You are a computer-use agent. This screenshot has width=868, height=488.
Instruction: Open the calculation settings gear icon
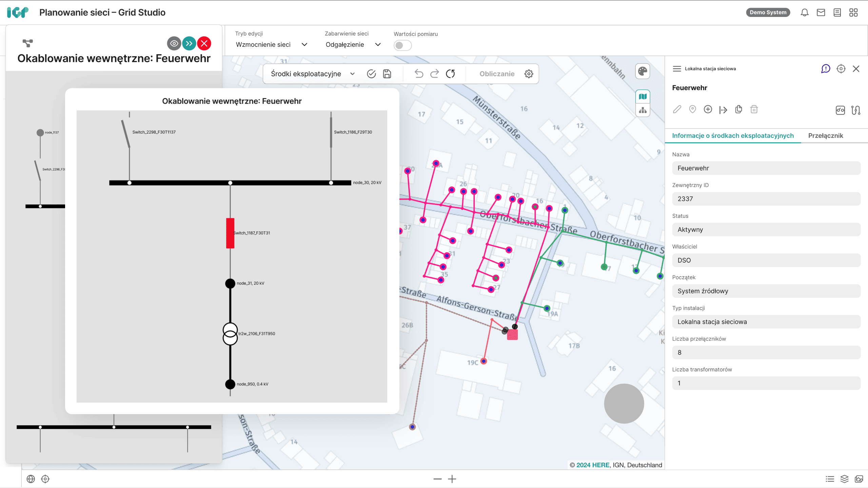click(x=529, y=74)
